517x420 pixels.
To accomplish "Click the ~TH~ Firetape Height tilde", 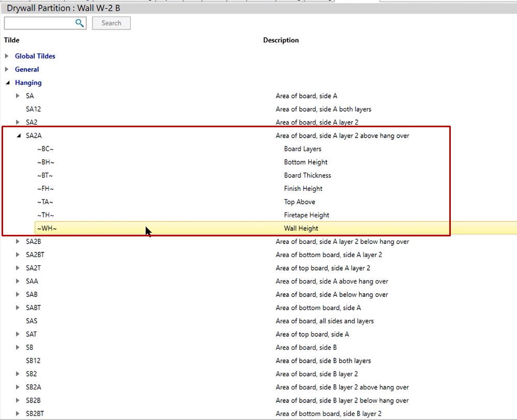I will [45, 215].
